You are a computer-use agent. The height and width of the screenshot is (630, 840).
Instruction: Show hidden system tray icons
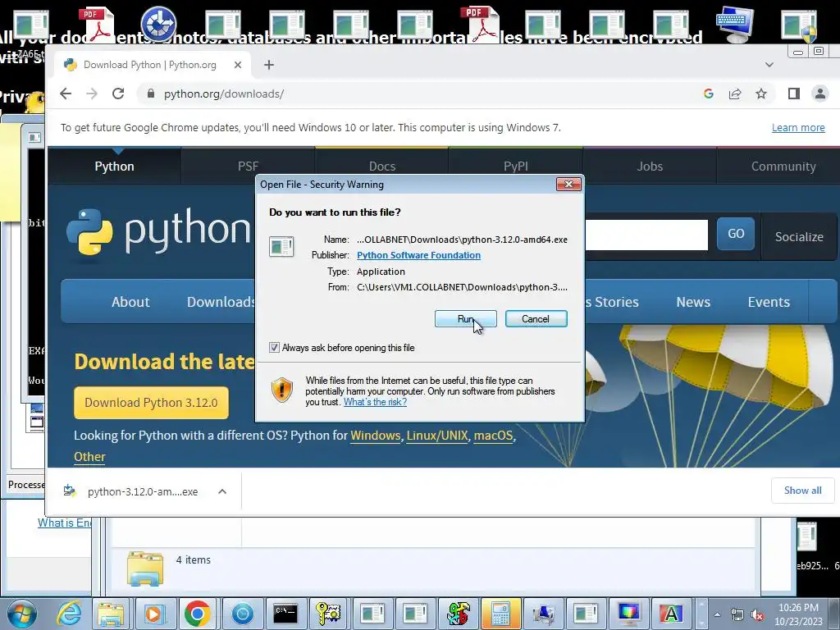[717, 614]
